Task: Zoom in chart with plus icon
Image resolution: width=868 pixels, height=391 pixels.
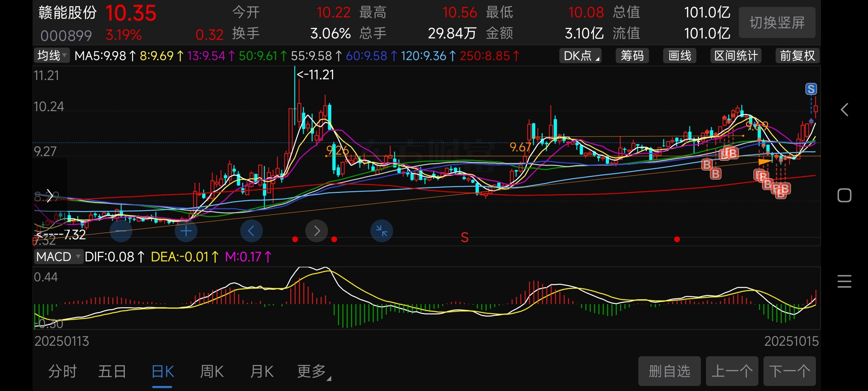Action: point(186,231)
